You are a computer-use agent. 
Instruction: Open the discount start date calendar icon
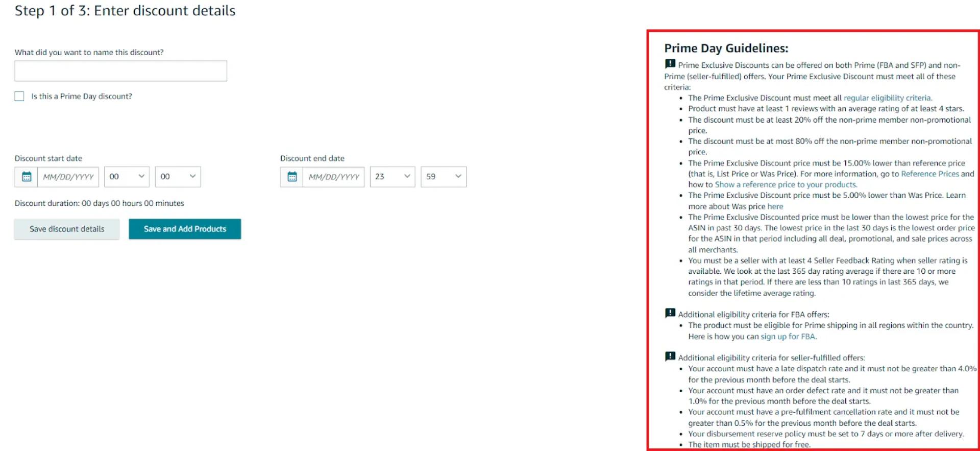(27, 177)
